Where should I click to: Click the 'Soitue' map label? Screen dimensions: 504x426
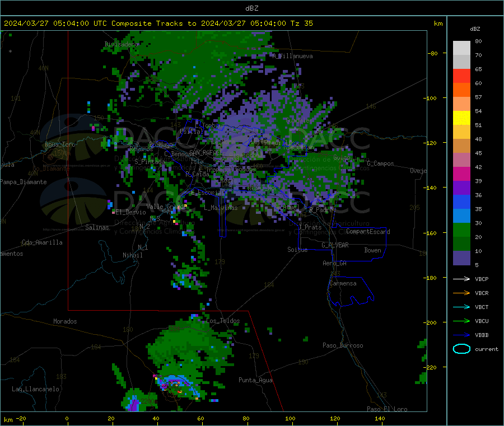coord(297,250)
